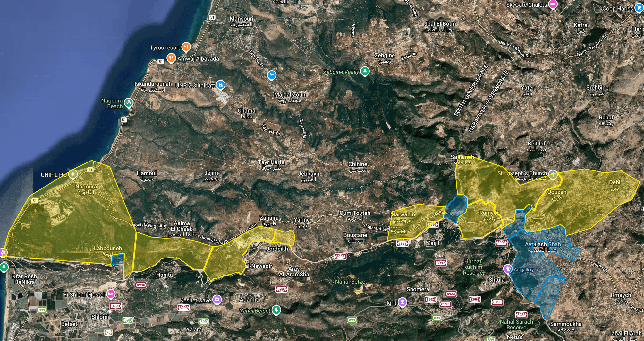The image size is (644, 341).
Task: Select the Jejim label
Action: (x=211, y=175)
